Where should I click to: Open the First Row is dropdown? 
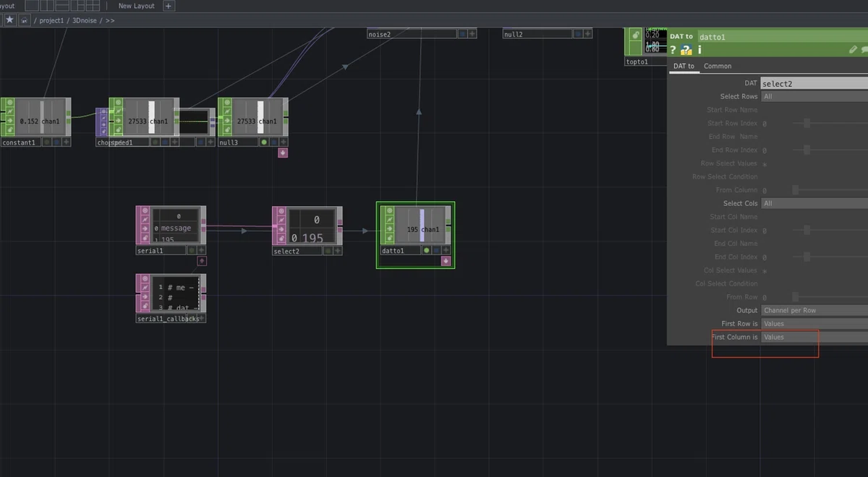pyautogui.click(x=814, y=324)
